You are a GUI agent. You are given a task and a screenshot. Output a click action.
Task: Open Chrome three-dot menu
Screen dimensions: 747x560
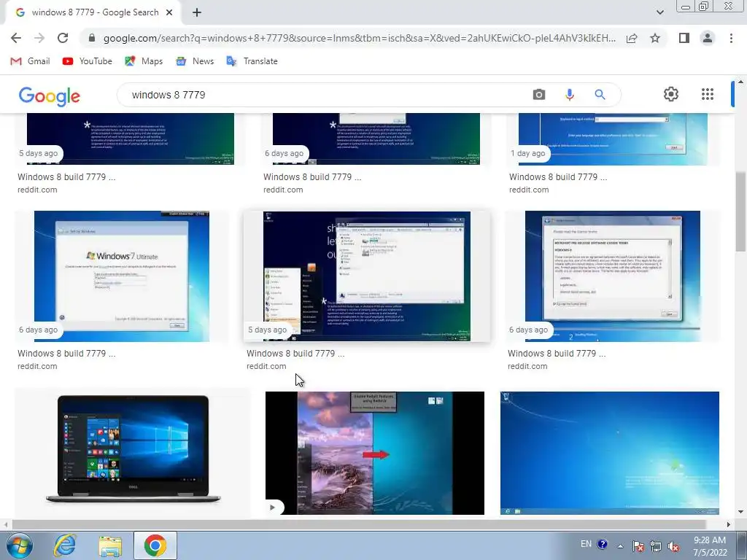(x=731, y=38)
